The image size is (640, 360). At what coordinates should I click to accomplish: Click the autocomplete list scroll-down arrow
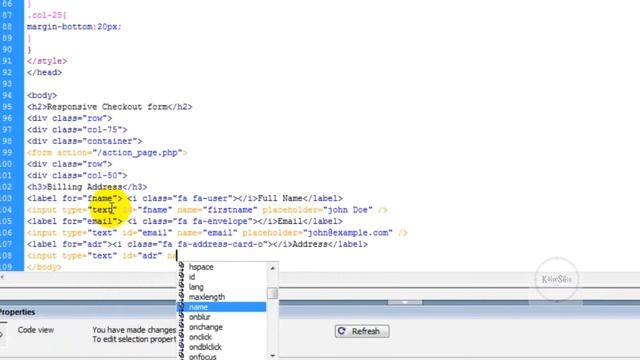[x=272, y=356]
